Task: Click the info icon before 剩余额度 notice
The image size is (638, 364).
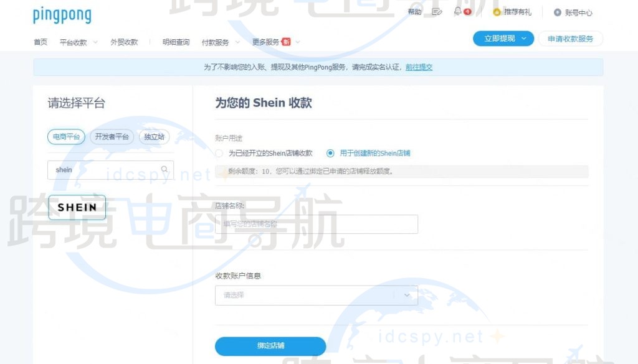Action: 224,172
